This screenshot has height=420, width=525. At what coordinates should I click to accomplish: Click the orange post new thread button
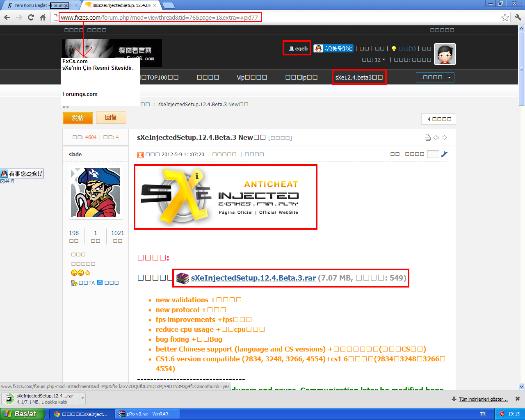coord(78,118)
